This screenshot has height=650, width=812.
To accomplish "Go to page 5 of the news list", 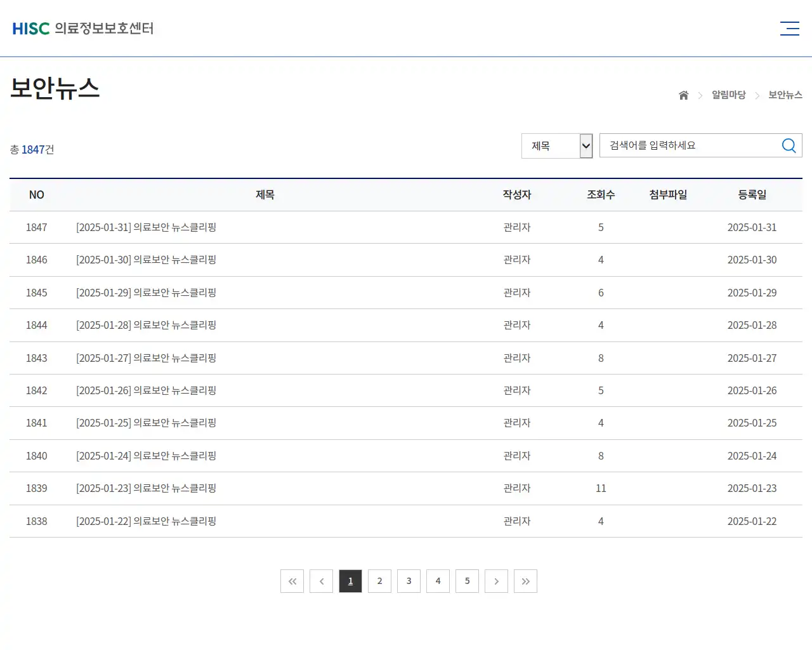I will [x=467, y=581].
